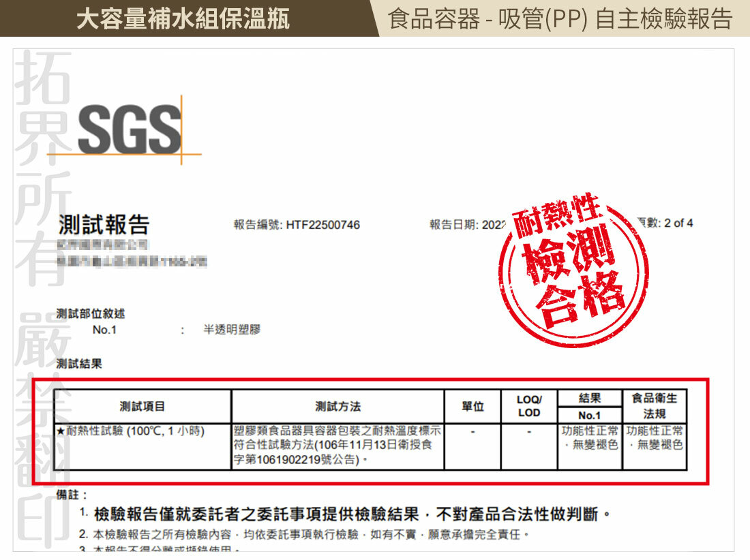Click the 大容量補水組保溫瓶 header title
Screen dimensions: 750x560
[183, 18]
